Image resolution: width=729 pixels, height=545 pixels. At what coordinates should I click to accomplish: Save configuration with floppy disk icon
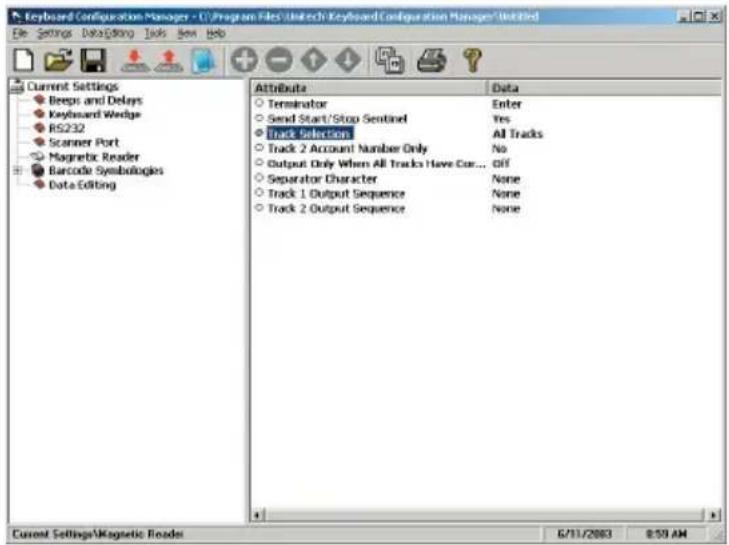click(93, 60)
